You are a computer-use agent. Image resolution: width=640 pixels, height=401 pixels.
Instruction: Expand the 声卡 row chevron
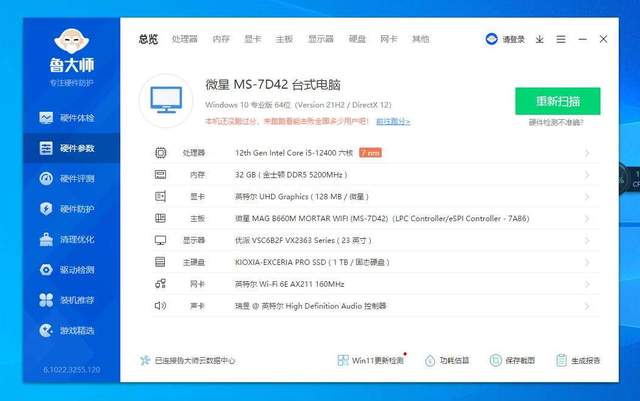[x=587, y=306]
